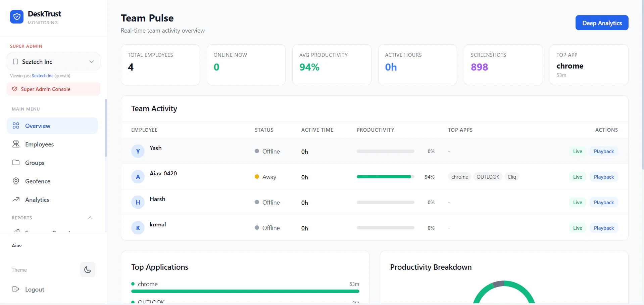Click the chrome chip in Top Apps column
The image size is (644, 305).
[x=460, y=177]
